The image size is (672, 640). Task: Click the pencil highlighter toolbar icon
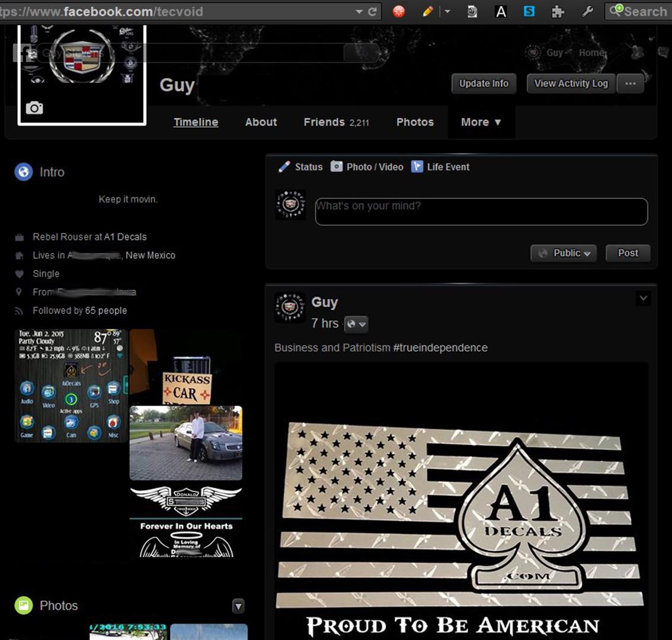427,12
